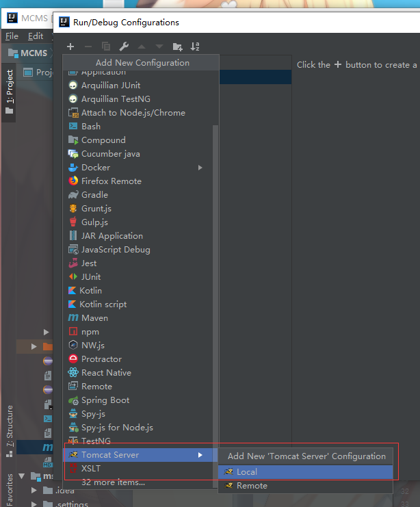Select TestNG configuration entry
The image size is (420, 507).
(138, 441)
